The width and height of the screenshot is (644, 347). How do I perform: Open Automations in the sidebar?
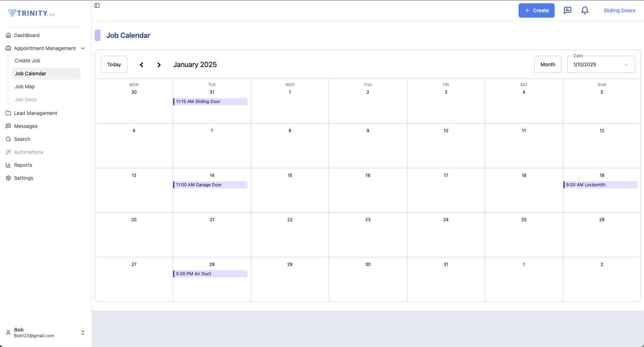(28, 152)
